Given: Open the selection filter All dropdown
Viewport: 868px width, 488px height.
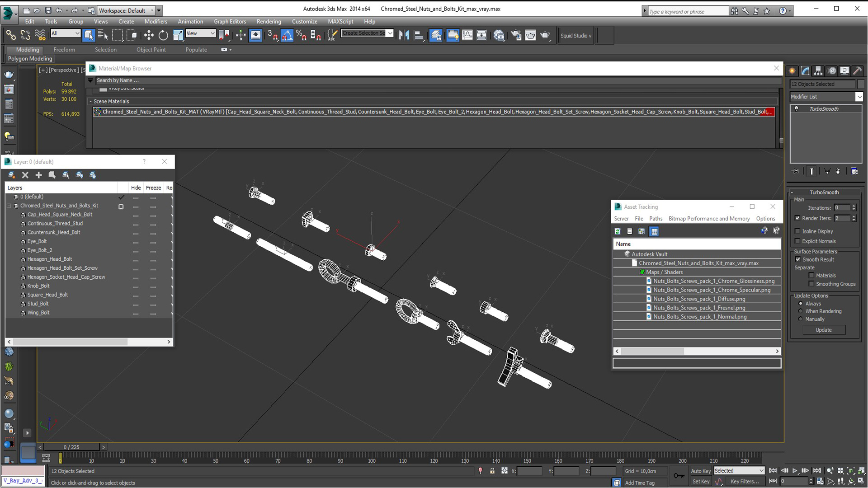Looking at the screenshot, I should (x=65, y=33).
